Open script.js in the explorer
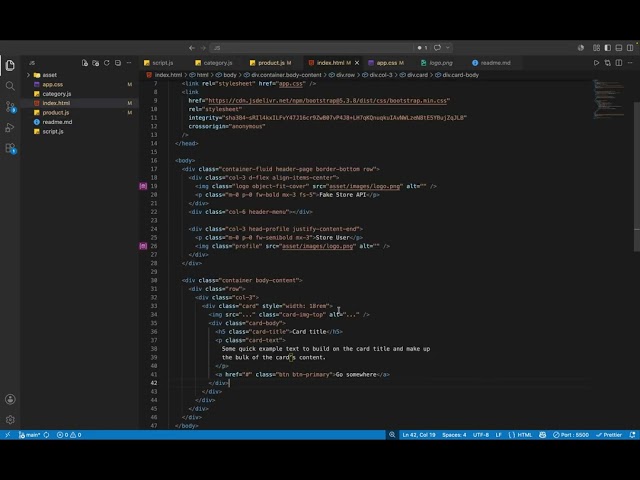Screen dimensions: 640x480 (x=53, y=131)
